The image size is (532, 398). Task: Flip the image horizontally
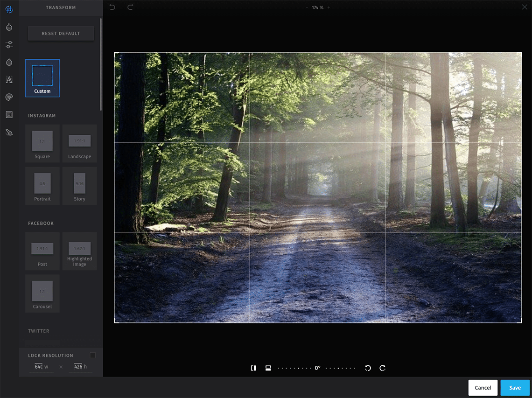pos(253,368)
